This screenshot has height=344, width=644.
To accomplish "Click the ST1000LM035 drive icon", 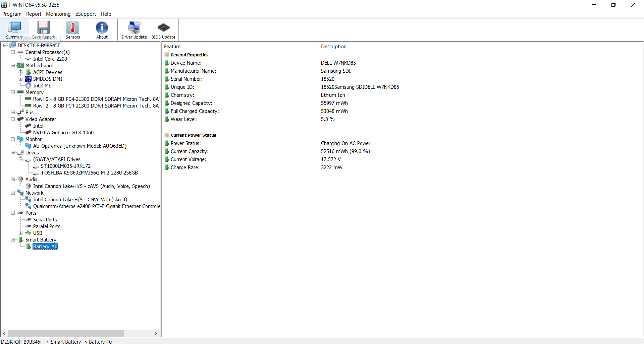I will pyautogui.click(x=36, y=166).
